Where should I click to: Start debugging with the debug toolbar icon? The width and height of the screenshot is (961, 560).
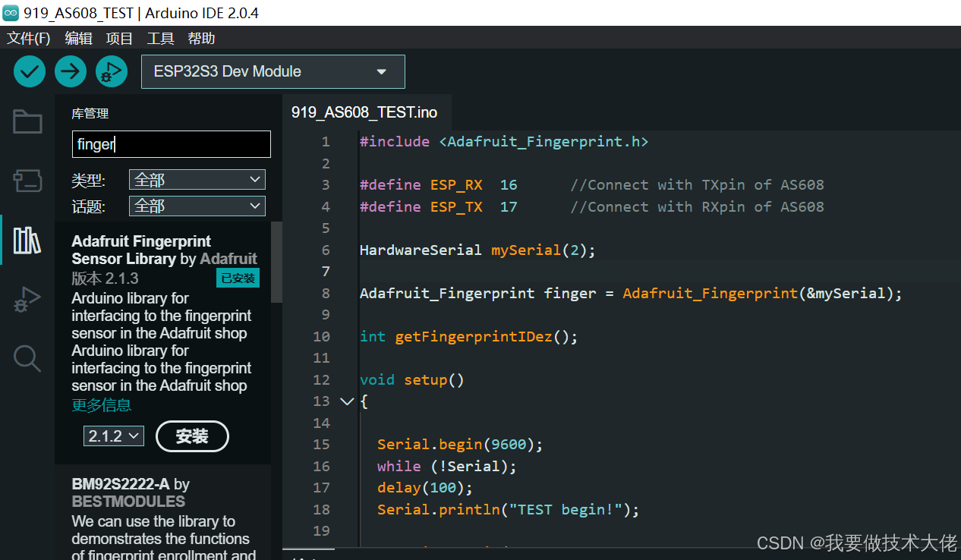112,71
